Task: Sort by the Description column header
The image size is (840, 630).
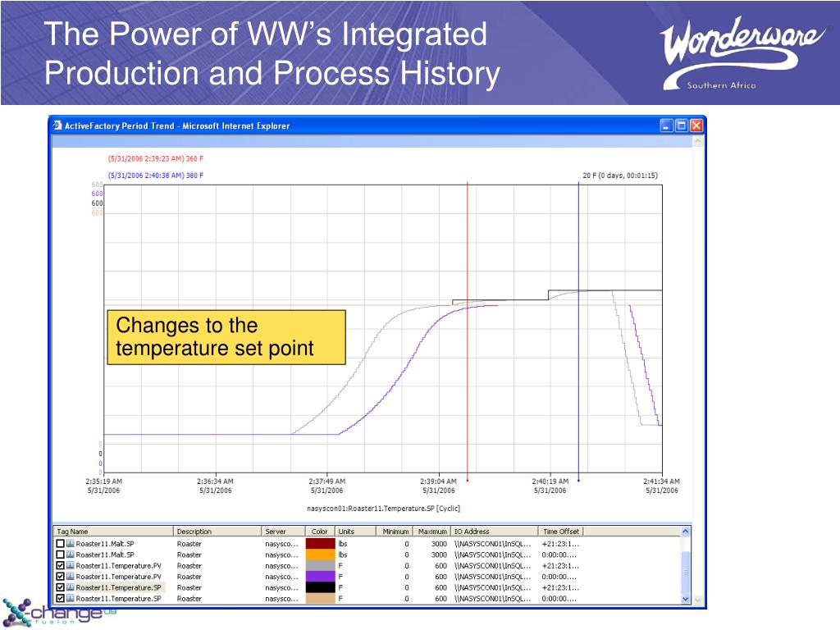Action: tap(217, 532)
